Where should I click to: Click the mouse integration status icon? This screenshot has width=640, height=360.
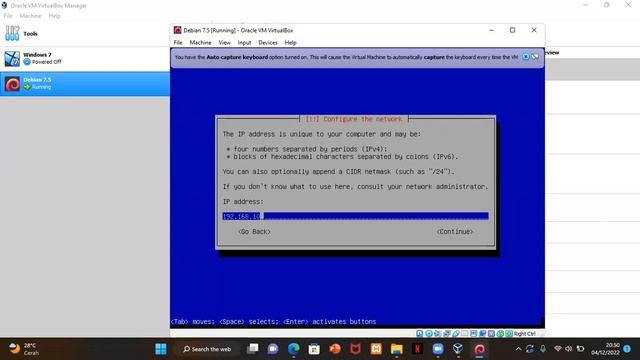tap(500, 333)
